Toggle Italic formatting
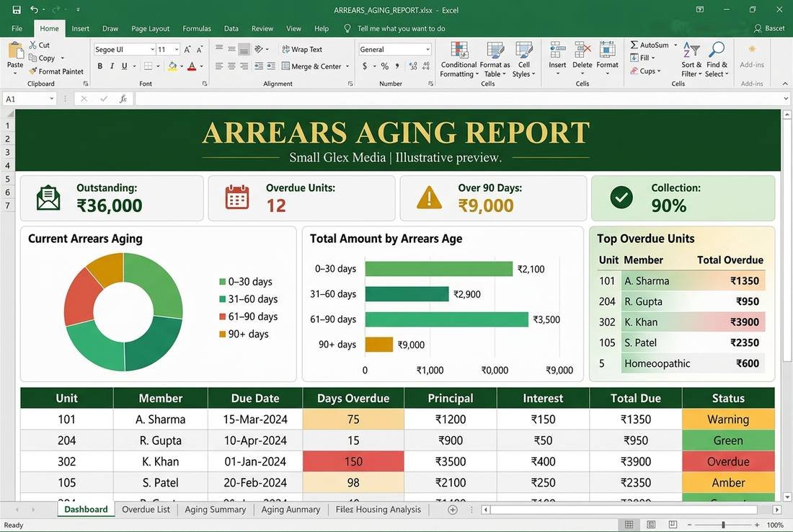Viewport: 793px width, 532px height. 112,66
